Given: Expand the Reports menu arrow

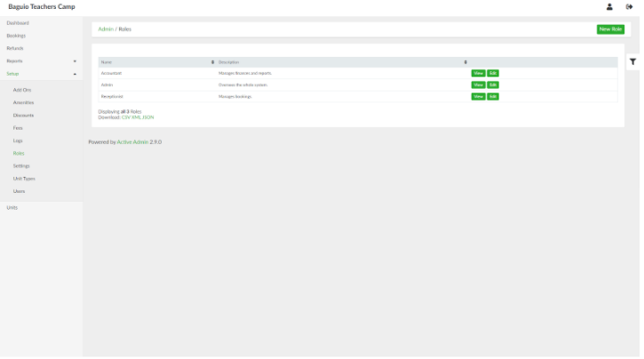Looking at the screenshot, I should pos(75,61).
